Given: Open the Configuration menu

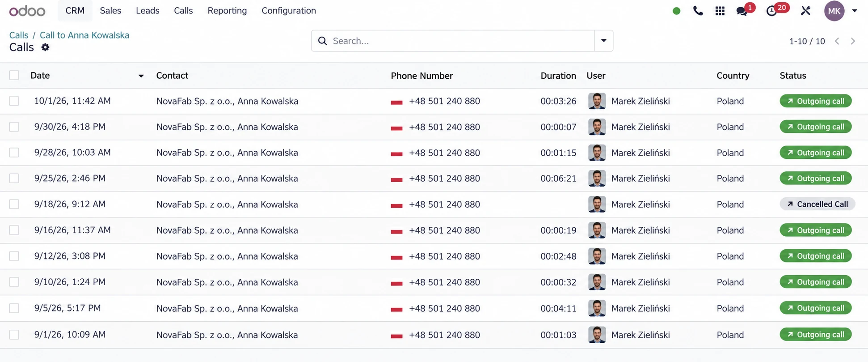Looking at the screenshot, I should [289, 11].
